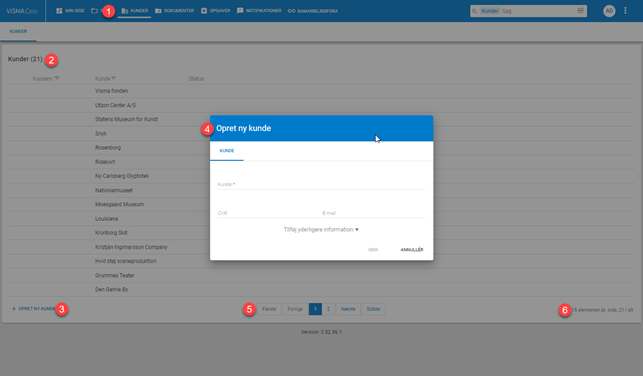Show the NOTIFIKATIONER section

(x=259, y=11)
